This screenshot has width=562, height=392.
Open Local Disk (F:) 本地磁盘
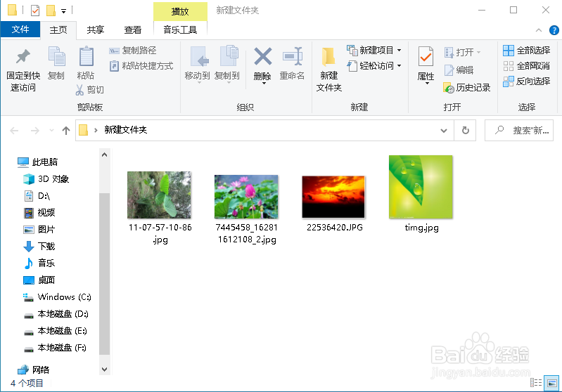(55, 348)
